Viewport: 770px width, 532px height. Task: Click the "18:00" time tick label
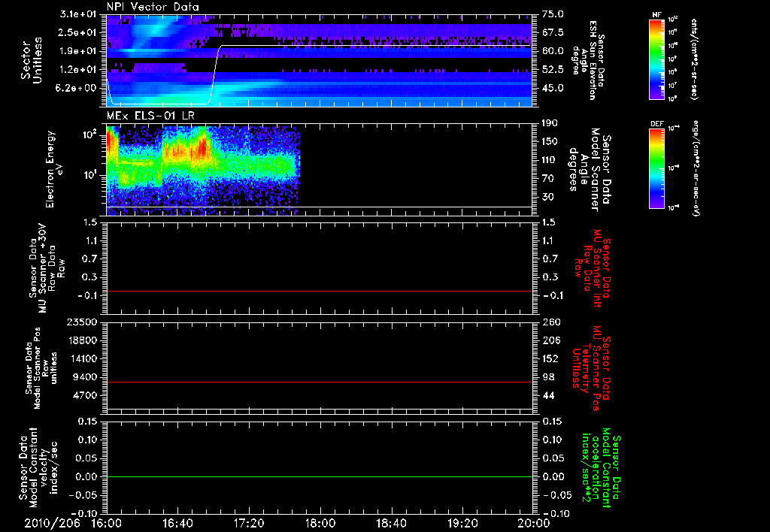(320, 524)
